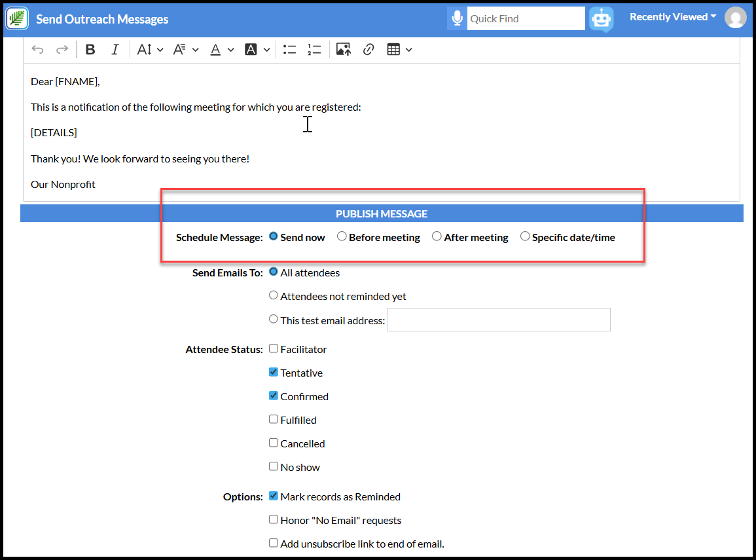756x560 pixels.
Task: Uncheck the Tentative status checkbox
Action: pos(274,372)
